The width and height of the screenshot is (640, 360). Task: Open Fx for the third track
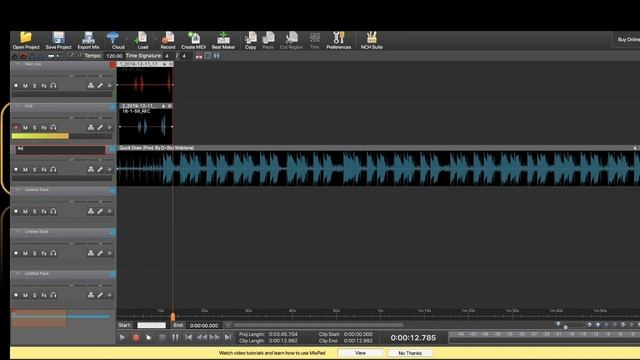(44, 169)
